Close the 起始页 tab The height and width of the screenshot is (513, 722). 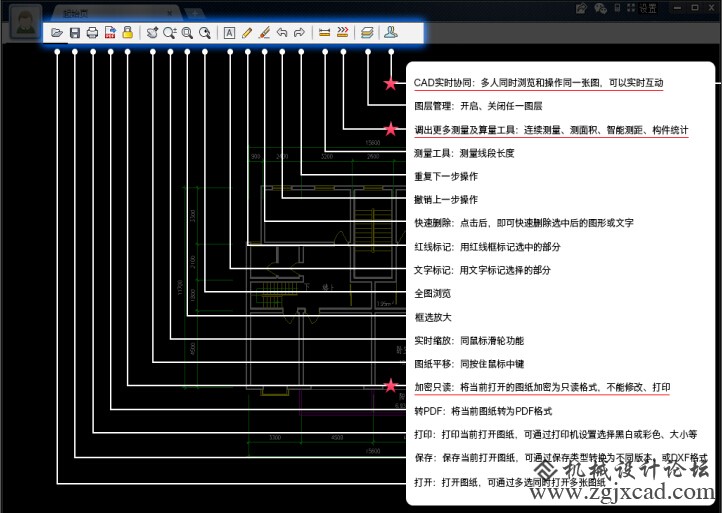coord(170,13)
